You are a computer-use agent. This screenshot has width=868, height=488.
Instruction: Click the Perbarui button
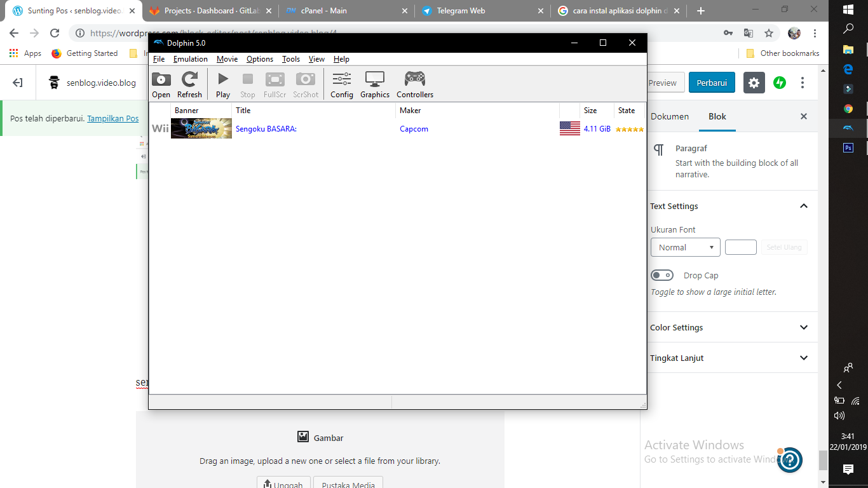[x=712, y=83]
